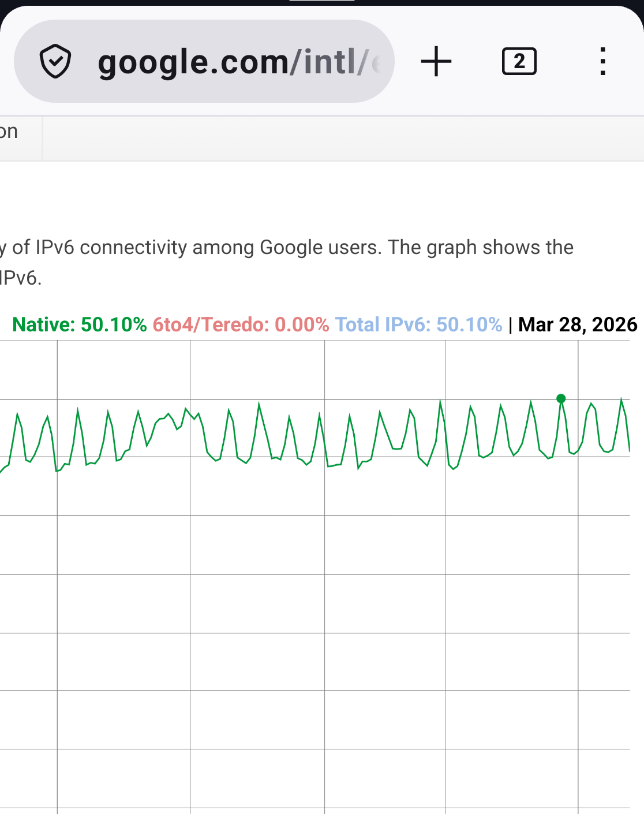Viewport: 644px width, 814px height.
Task: Open a new tab with plus icon
Action: click(x=436, y=62)
